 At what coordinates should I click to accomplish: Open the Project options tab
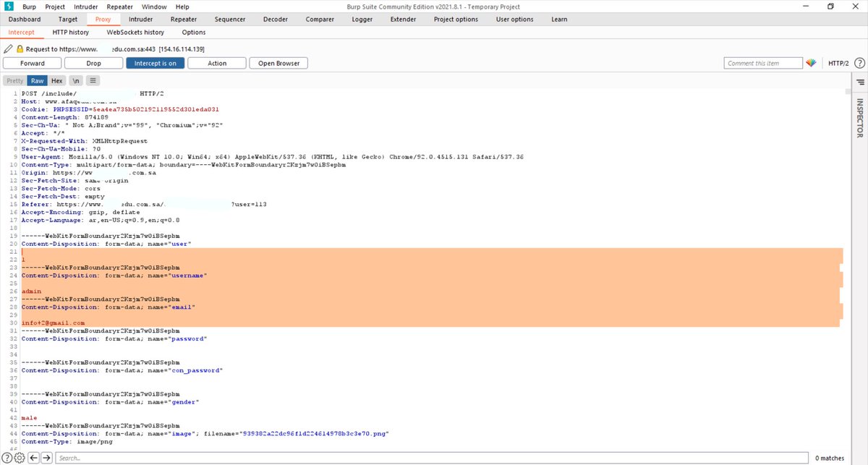tap(456, 20)
